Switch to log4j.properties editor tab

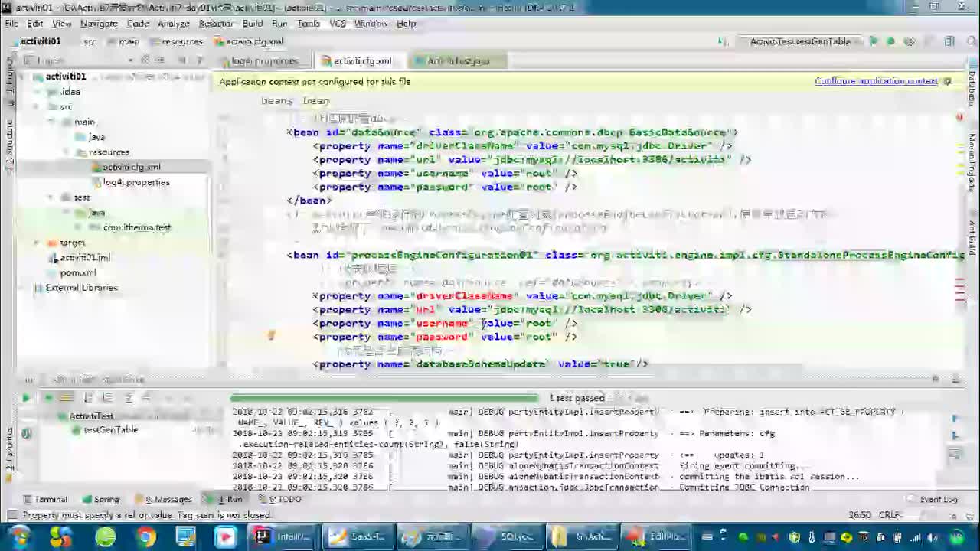260,60
